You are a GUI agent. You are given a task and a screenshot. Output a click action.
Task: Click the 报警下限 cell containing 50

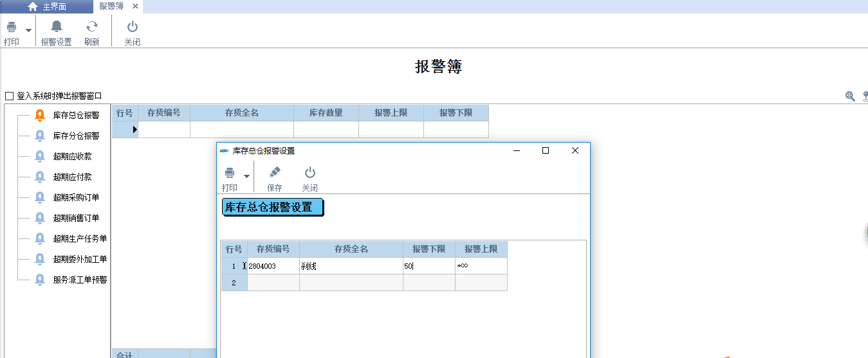click(x=429, y=266)
